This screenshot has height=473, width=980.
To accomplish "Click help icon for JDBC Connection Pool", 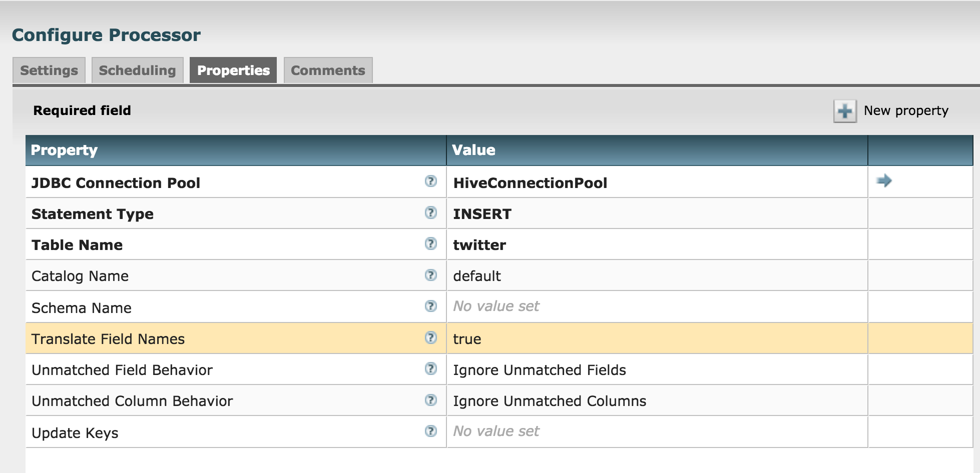I will pos(430,181).
